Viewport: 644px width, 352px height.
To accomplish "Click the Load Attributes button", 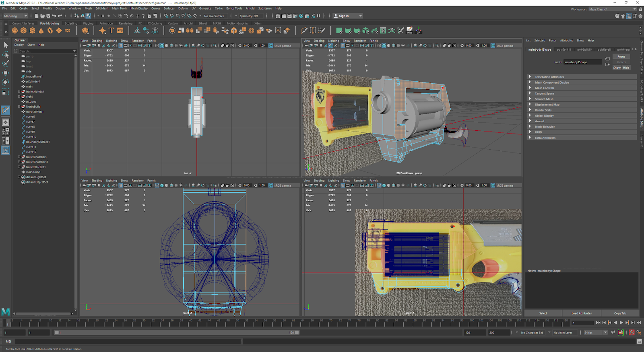I will pos(582,313).
